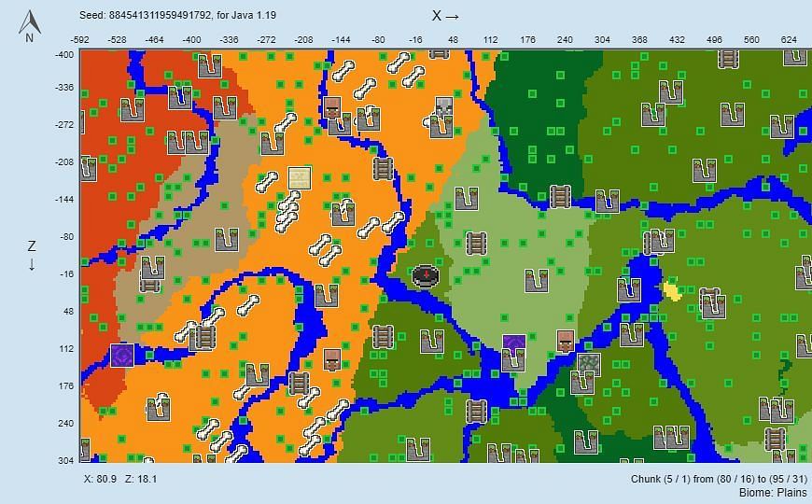Click the world spawn compass marker
The height and width of the screenshot is (504, 812).
click(426, 275)
